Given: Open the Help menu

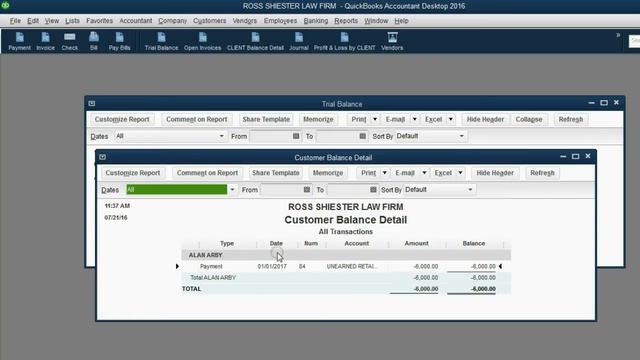Looking at the screenshot, I should [x=401, y=21].
